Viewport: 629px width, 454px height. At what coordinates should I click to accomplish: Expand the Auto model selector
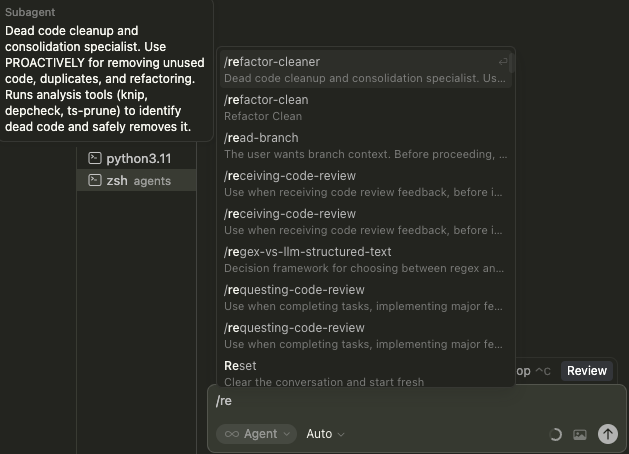pos(325,434)
